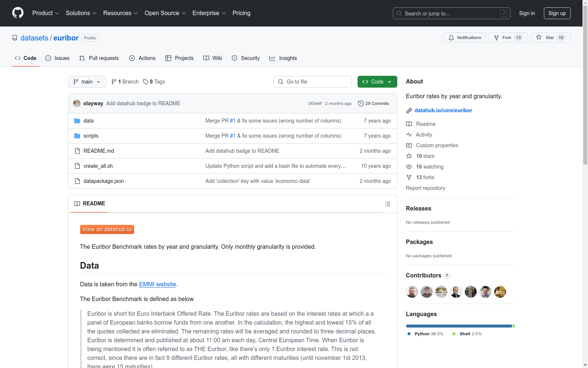Viewport: 588px width, 368px height.
Task: Open the Actions tab
Action: pos(142,58)
